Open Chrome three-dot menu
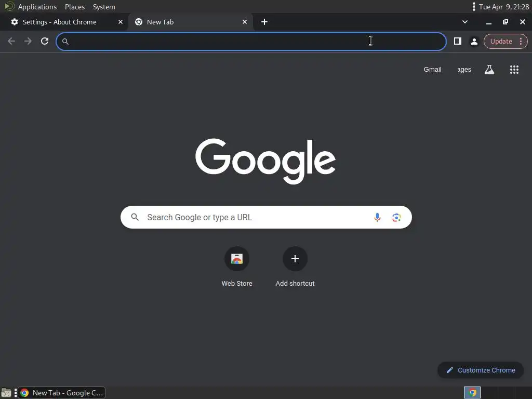Image resolution: width=532 pixels, height=399 pixels. [x=521, y=42]
